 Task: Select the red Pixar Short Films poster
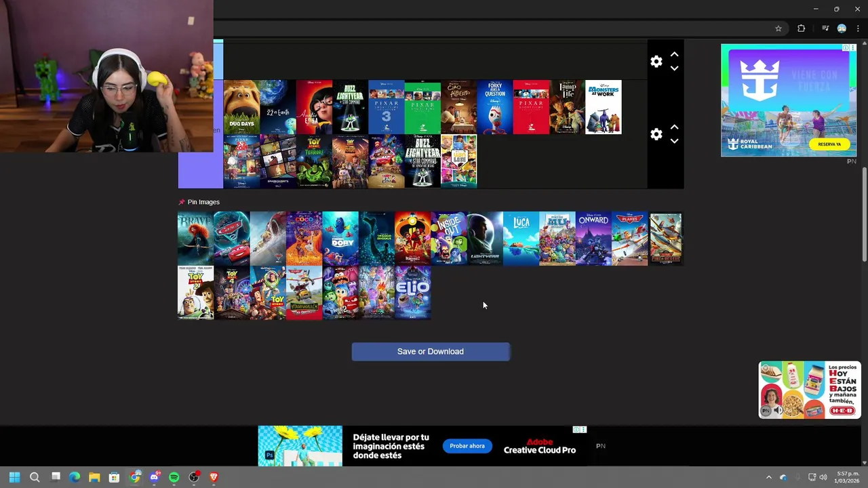coord(531,107)
